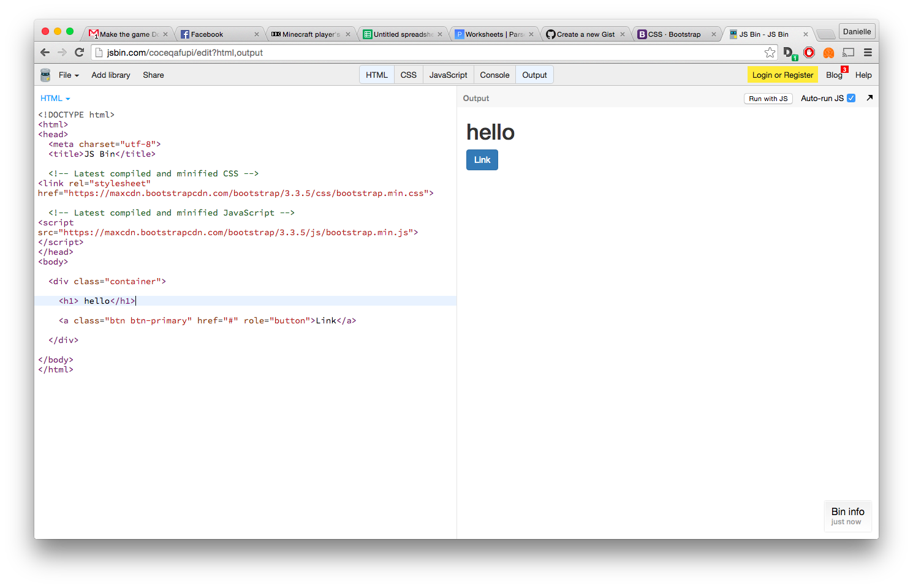The image size is (913, 588).
Task: Close the Worksheets Parse tab
Action: coord(531,34)
